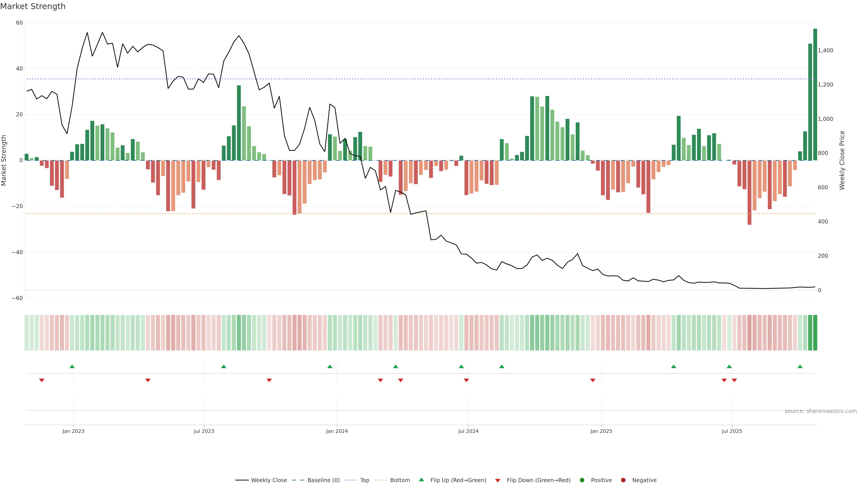Click flip-up marker just before Jan 2023
Image resolution: width=868 pixels, height=488 pixels.
click(72, 366)
